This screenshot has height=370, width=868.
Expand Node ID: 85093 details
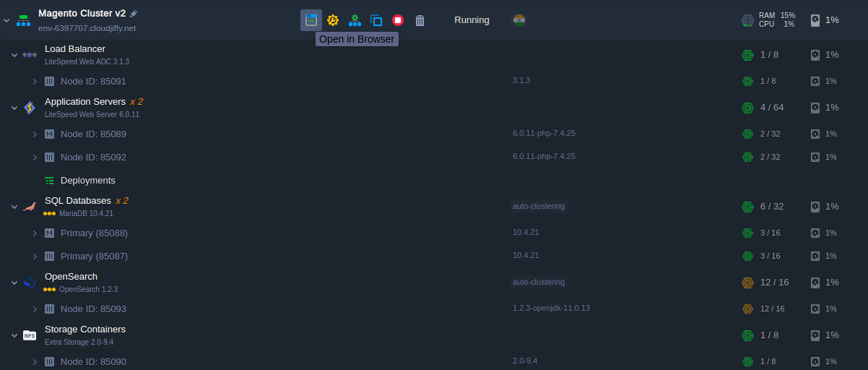tap(35, 309)
